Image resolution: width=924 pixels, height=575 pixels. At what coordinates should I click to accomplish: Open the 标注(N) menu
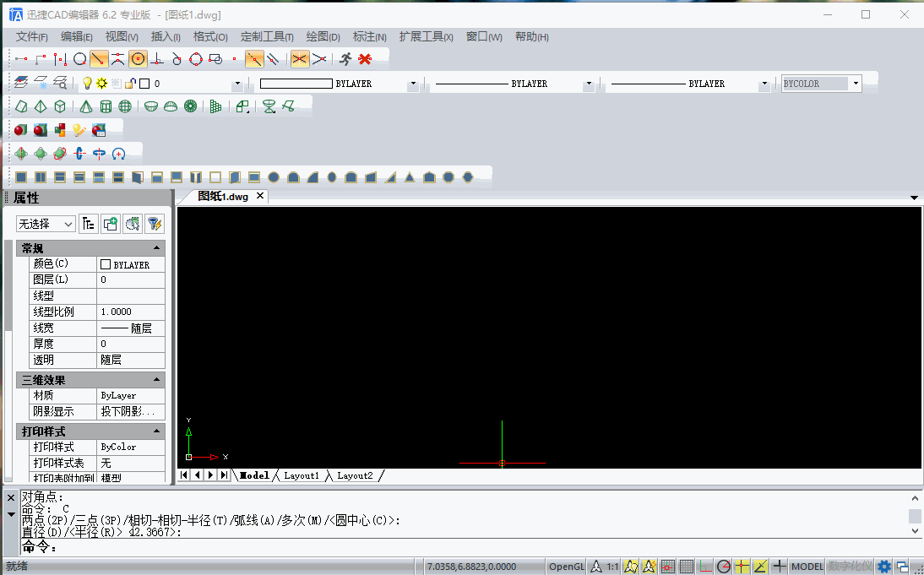[x=369, y=36]
